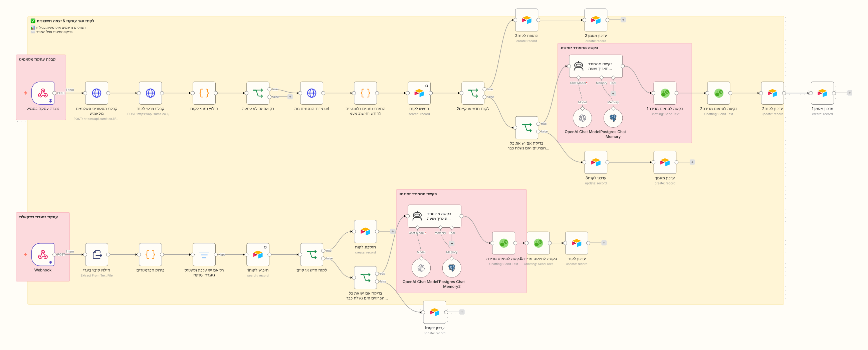Open the לקוח חדש או קיים2 If node
Screen dimensions: 868x350
[473, 93]
